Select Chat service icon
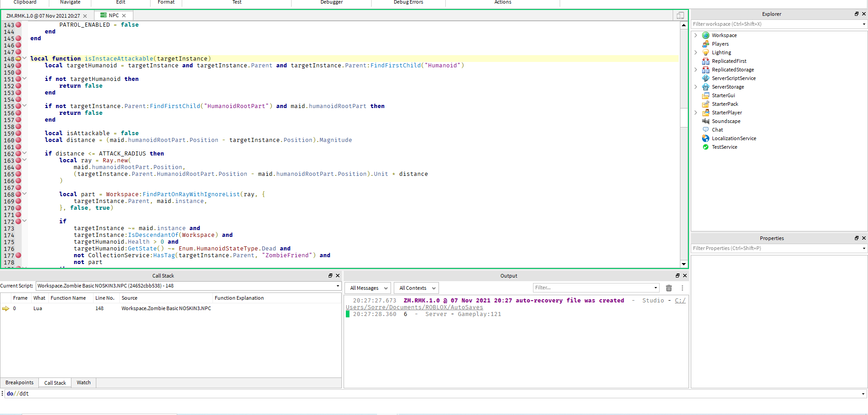This screenshot has height=415, width=868. point(705,130)
